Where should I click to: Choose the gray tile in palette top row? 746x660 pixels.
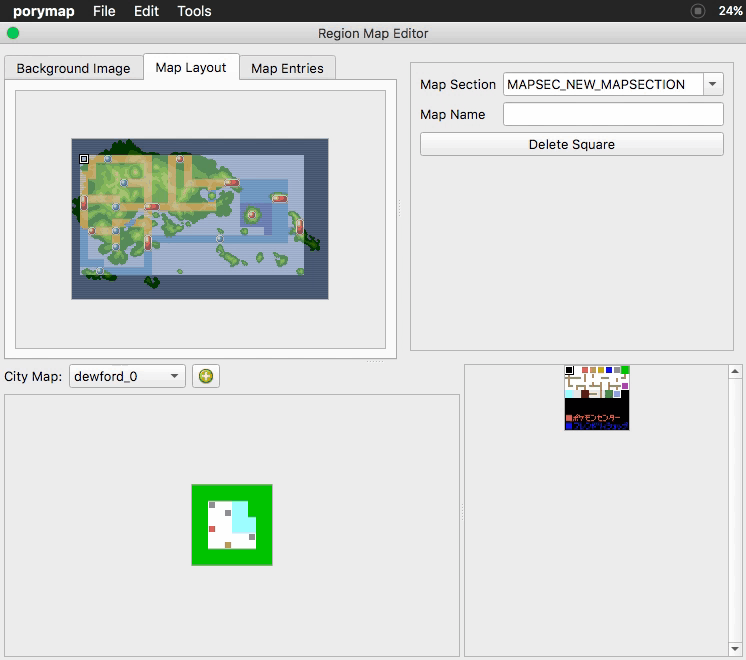click(617, 370)
